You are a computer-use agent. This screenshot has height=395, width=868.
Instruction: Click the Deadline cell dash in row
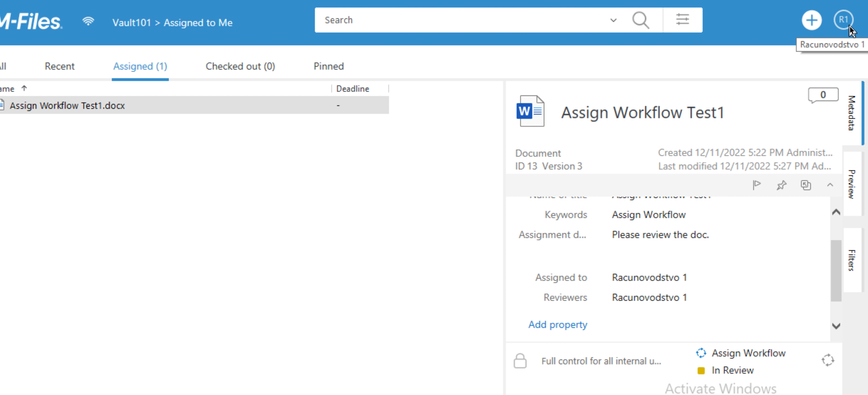[x=338, y=106]
